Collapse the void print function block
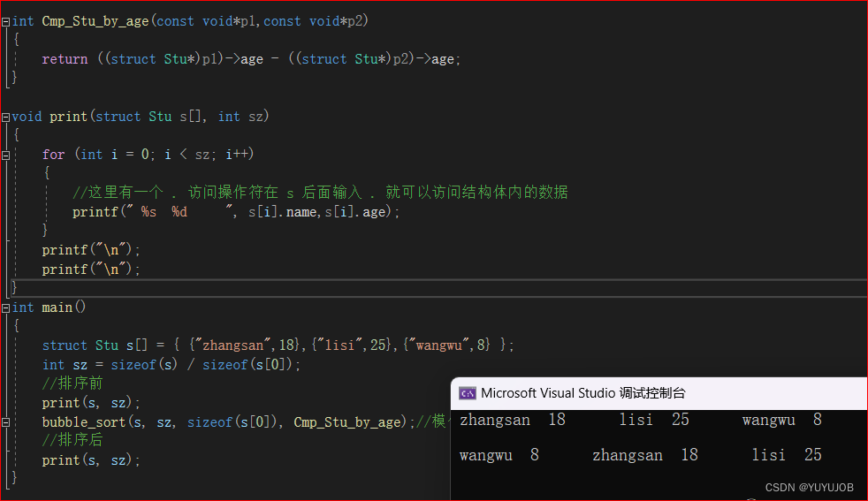This screenshot has height=501, width=868. [x=5, y=118]
